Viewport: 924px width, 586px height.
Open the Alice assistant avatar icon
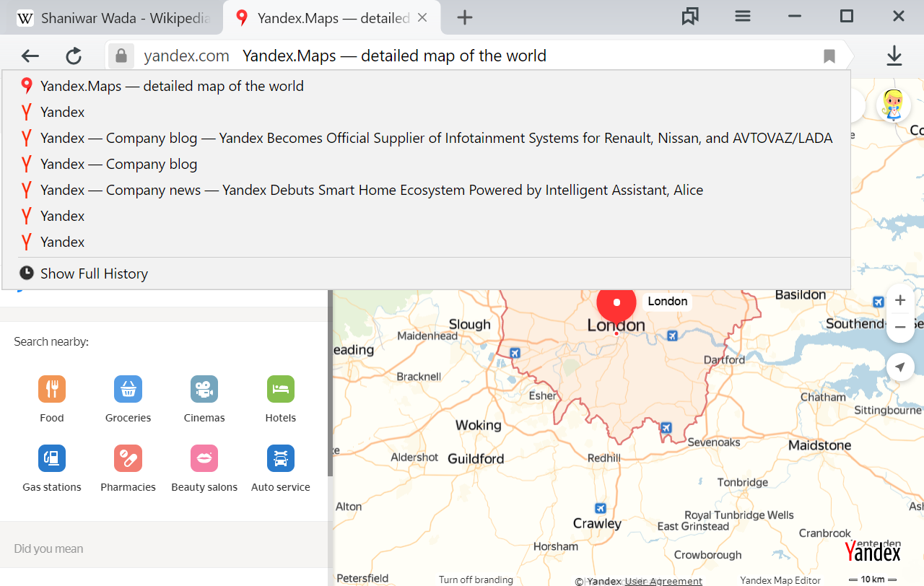point(894,105)
